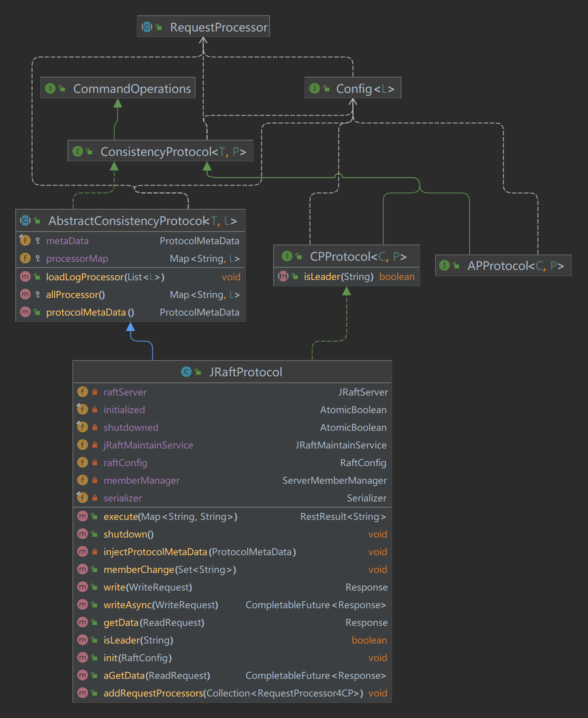Click the RestResult<String> return type

pos(343,516)
